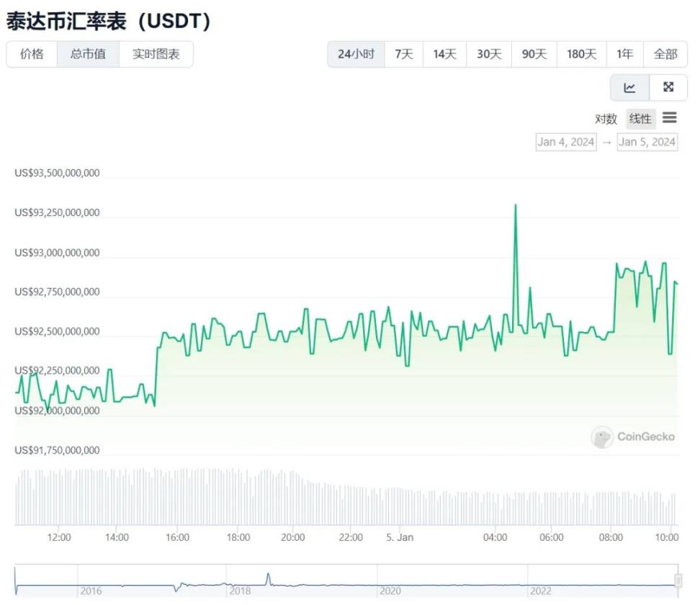
Task: View the 1年 range
Action: 624,54
